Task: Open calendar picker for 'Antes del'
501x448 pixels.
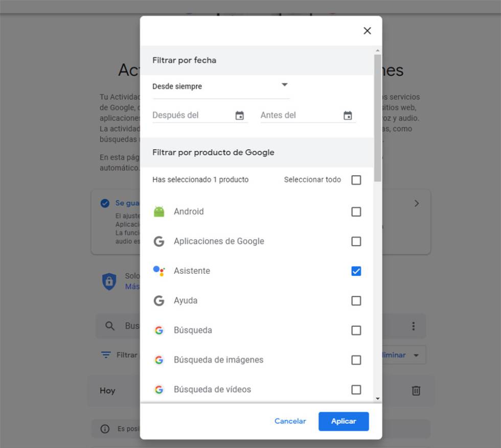Action: [348, 115]
